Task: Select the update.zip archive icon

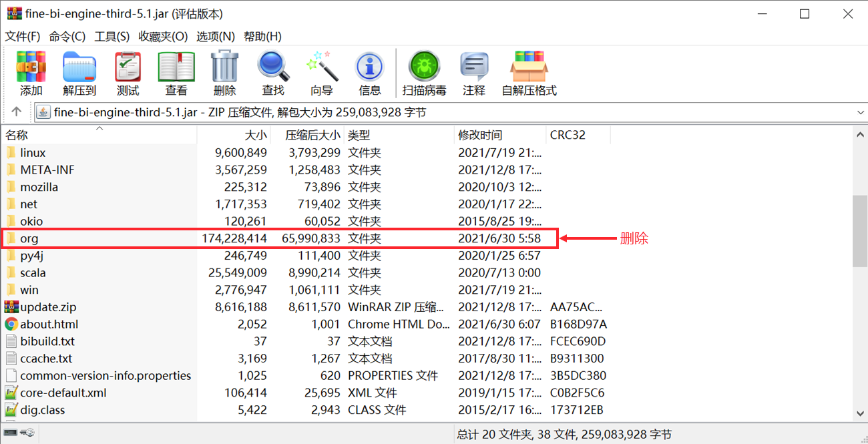Action: point(11,307)
